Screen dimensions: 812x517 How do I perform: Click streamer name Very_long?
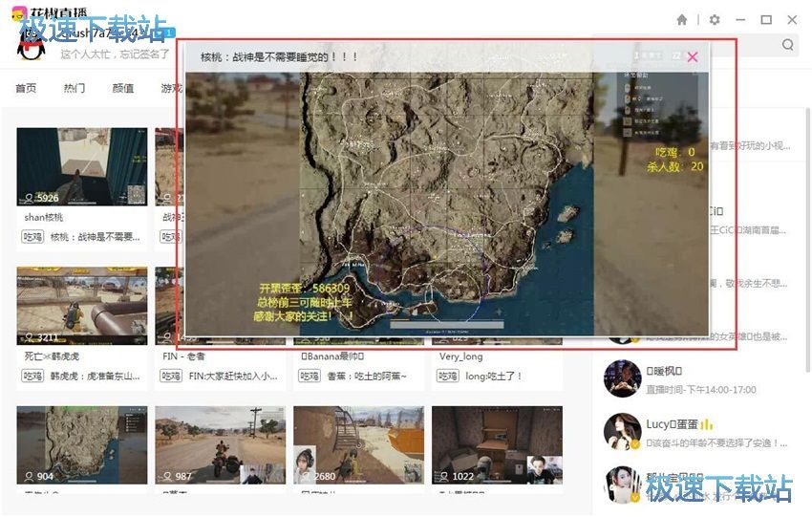point(460,356)
